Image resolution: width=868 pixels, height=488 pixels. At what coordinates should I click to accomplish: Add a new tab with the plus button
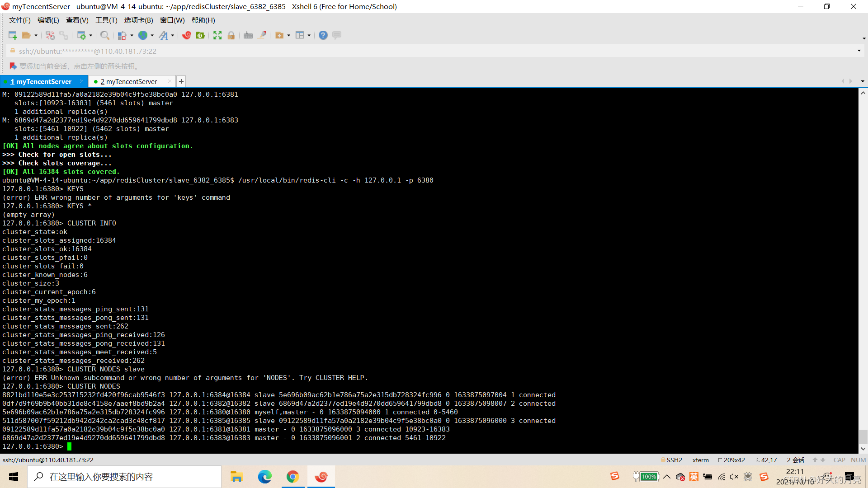(x=181, y=81)
